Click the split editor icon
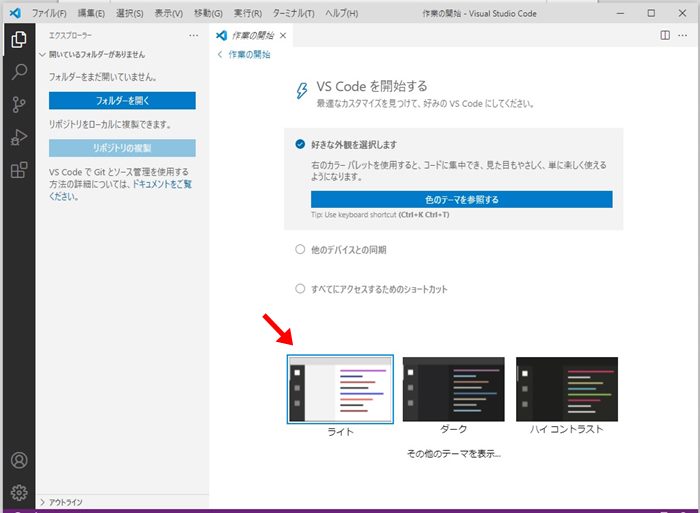 click(665, 35)
